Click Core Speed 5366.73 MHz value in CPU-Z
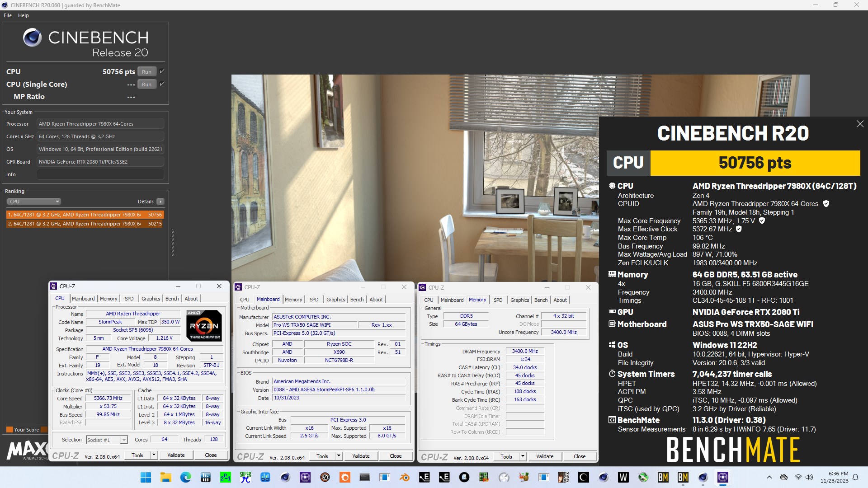This screenshot has width=868, height=488. click(x=108, y=399)
